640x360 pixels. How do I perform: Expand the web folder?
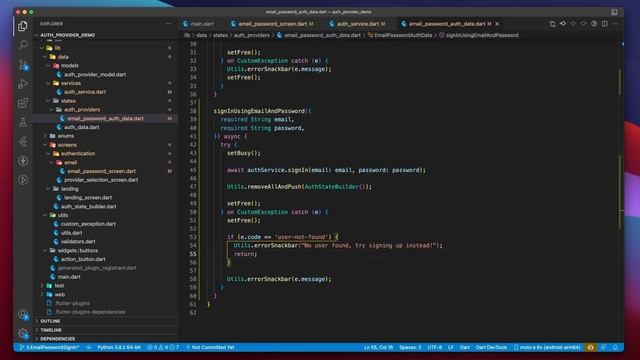tap(60, 294)
